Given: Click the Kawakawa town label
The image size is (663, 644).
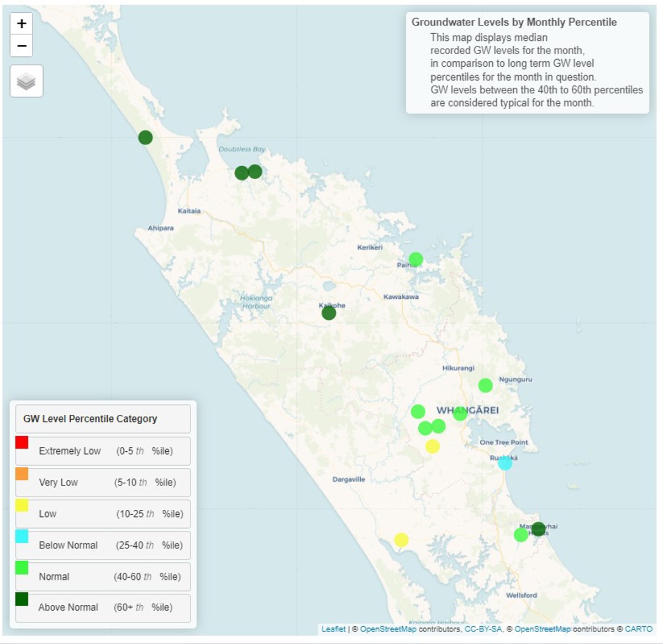Looking at the screenshot, I should click(401, 297).
